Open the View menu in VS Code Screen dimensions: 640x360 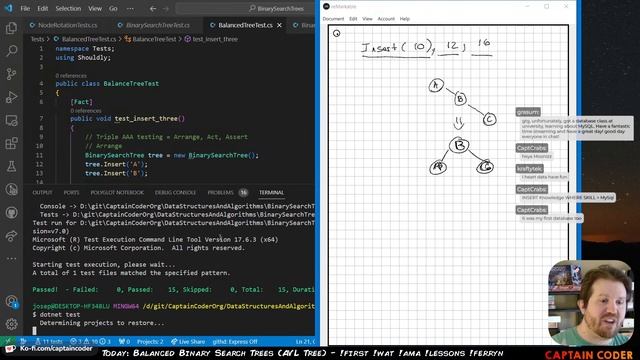95,9
